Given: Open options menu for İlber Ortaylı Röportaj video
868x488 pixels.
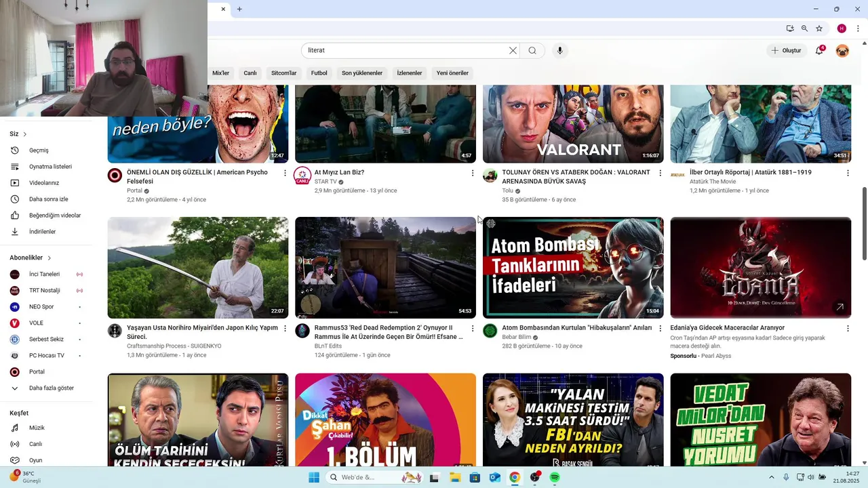Looking at the screenshot, I should point(848,174).
